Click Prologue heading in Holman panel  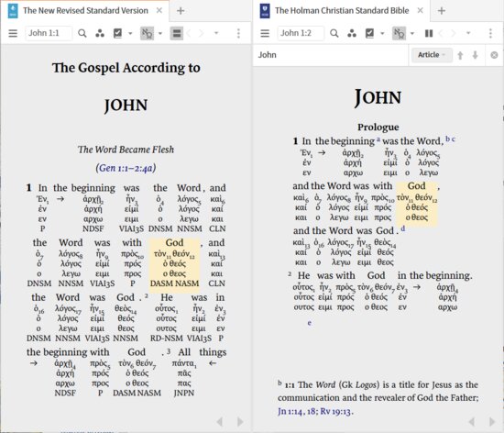tap(378, 128)
